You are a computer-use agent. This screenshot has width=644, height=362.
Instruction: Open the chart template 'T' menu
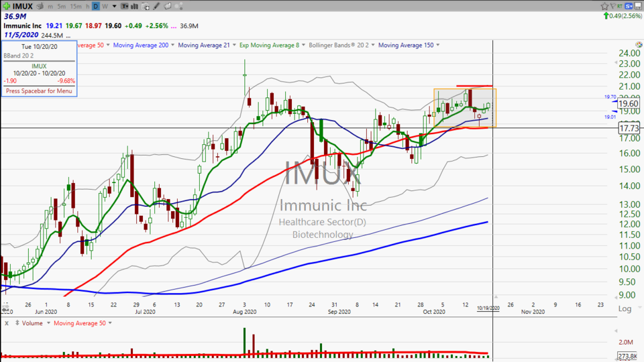click(x=124, y=6)
